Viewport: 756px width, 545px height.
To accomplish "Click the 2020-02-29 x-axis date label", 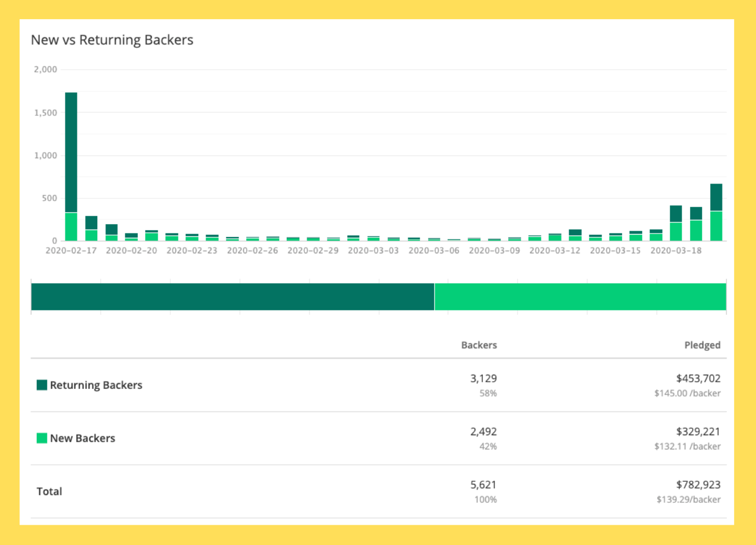I will pos(313,251).
